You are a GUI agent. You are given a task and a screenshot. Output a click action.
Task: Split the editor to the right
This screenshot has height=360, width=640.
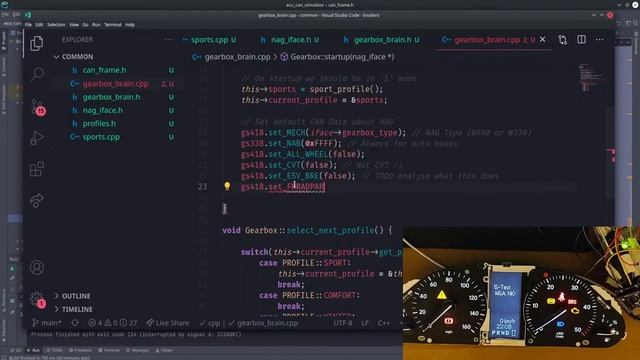581,40
